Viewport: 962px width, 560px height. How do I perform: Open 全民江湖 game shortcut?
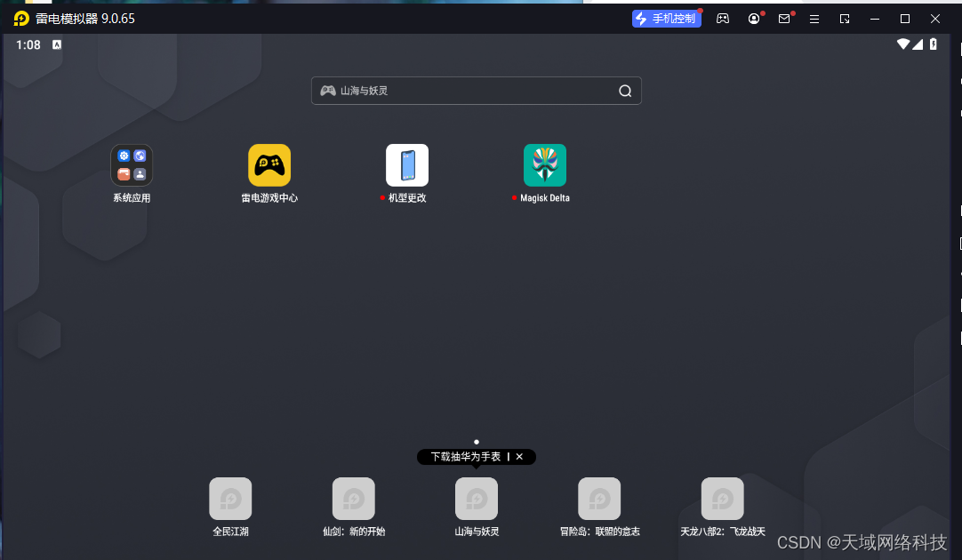[x=230, y=499]
